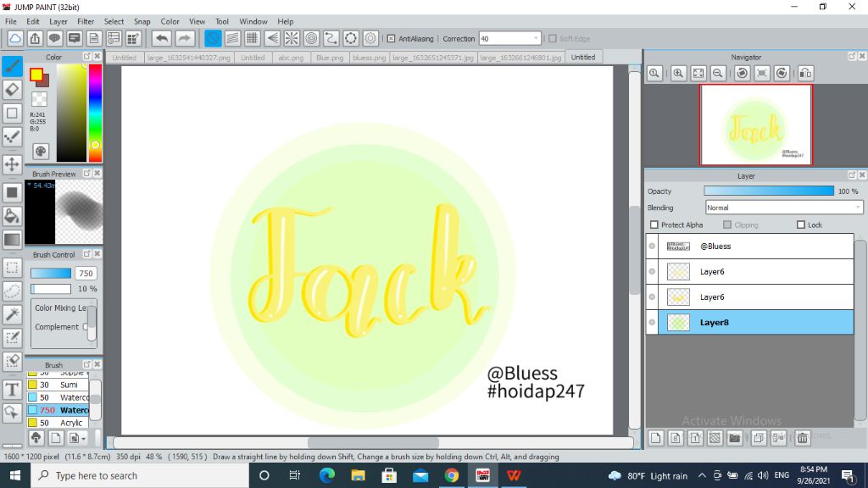Viewport: 868px width, 488px height.
Task: Create a new layer with page icon
Action: pos(656,438)
